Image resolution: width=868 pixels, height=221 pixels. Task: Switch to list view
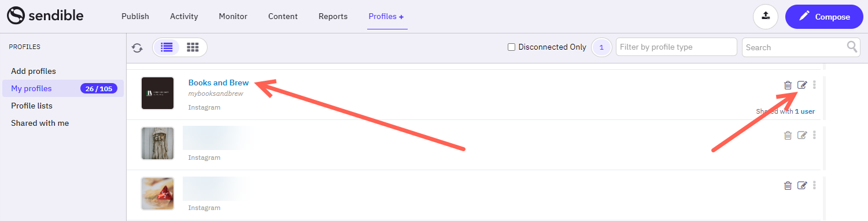(x=167, y=47)
